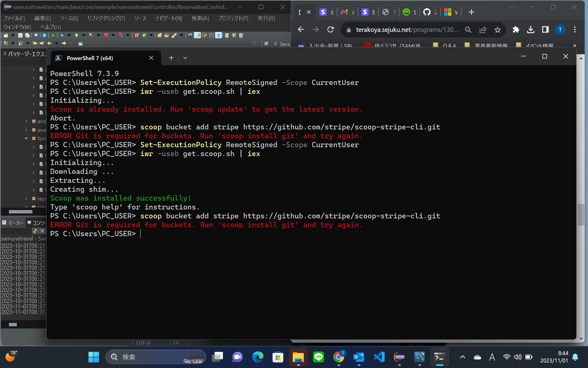Show more bookmarks with the » chevron
588x368 pixels.
[575, 45]
